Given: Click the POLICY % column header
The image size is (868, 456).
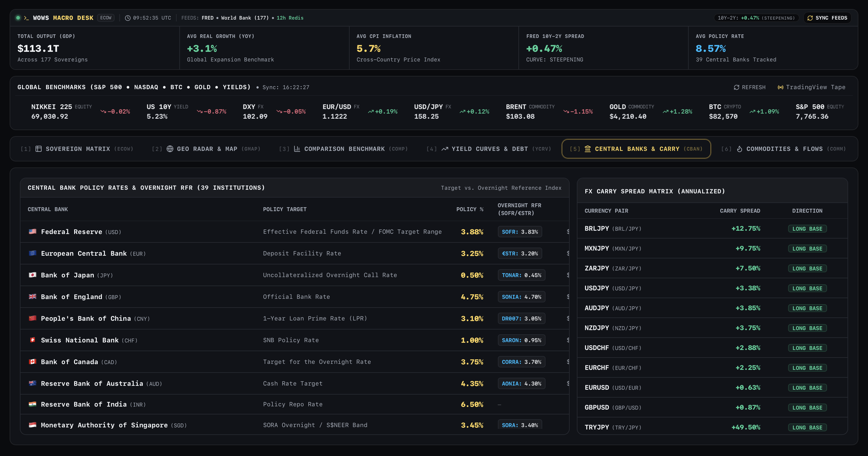Looking at the screenshot, I should [x=470, y=209].
